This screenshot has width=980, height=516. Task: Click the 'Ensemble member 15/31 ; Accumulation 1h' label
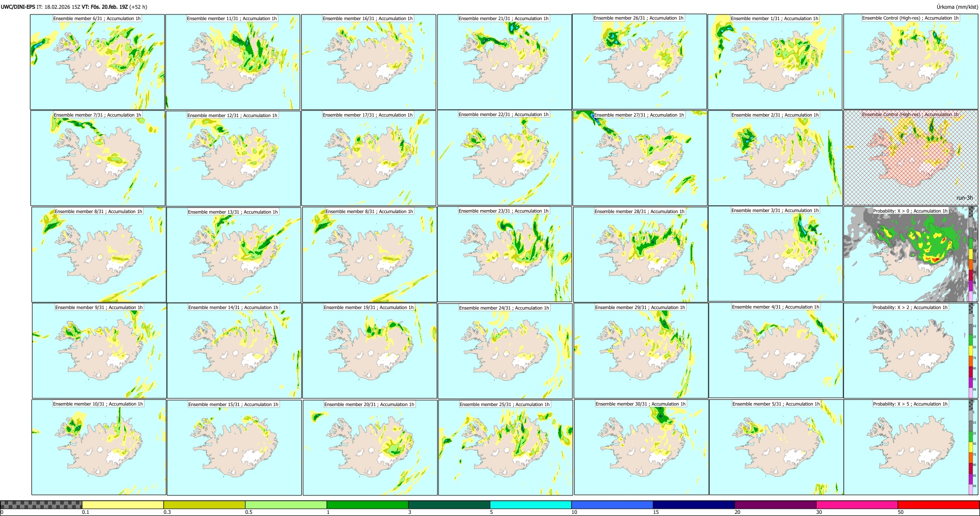(x=233, y=405)
